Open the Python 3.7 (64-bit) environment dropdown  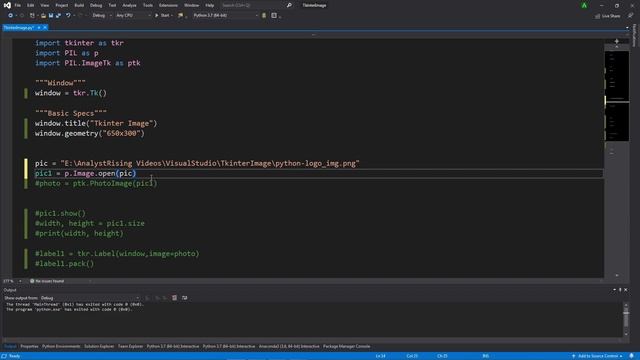pos(226,16)
